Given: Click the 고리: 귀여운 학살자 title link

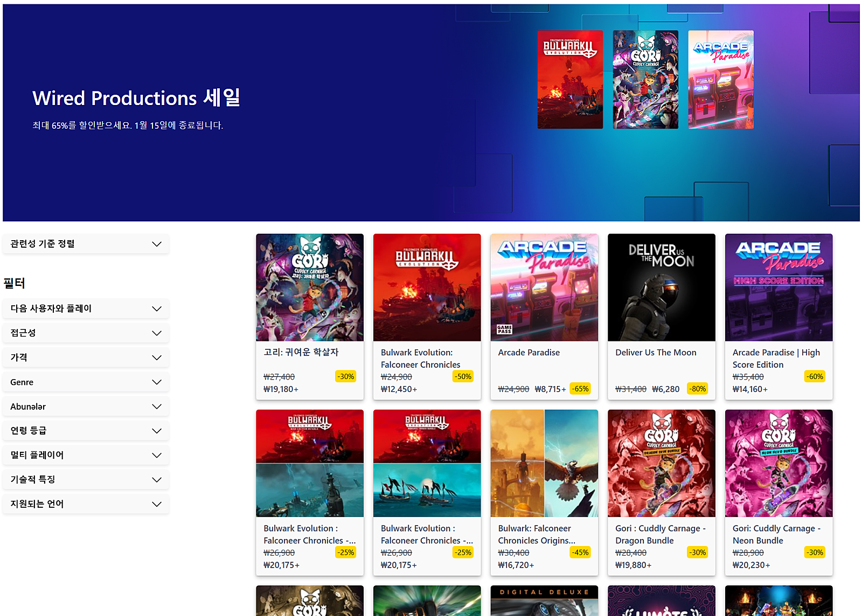Looking at the screenshot, I should [x=301, y=352].
